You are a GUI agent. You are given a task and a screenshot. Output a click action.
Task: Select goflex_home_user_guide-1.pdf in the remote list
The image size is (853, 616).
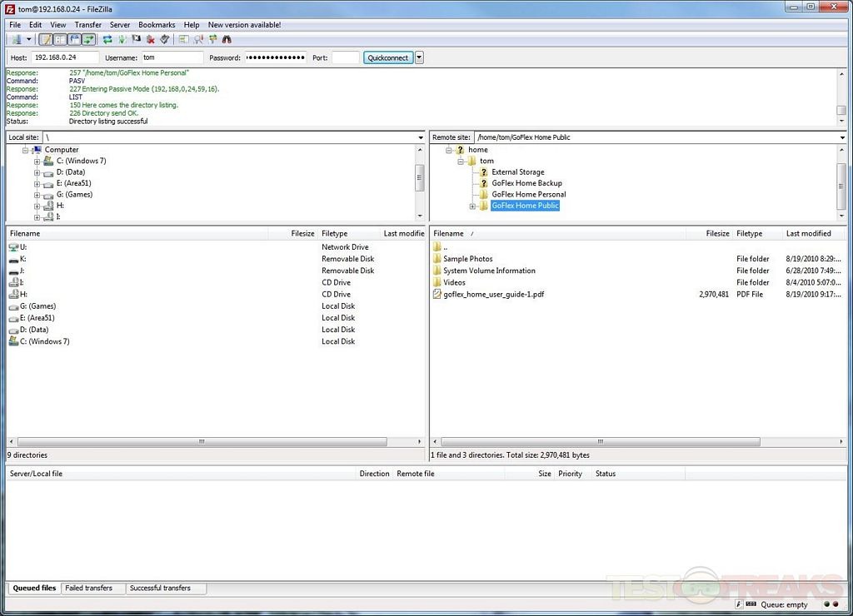click(493, 294)
